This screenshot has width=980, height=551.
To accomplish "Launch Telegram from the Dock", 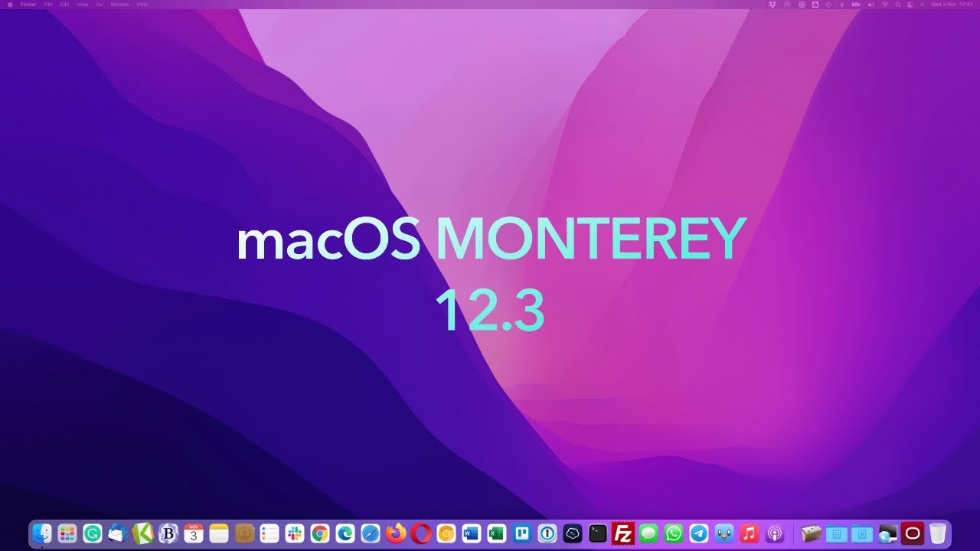I will (699, 533).
